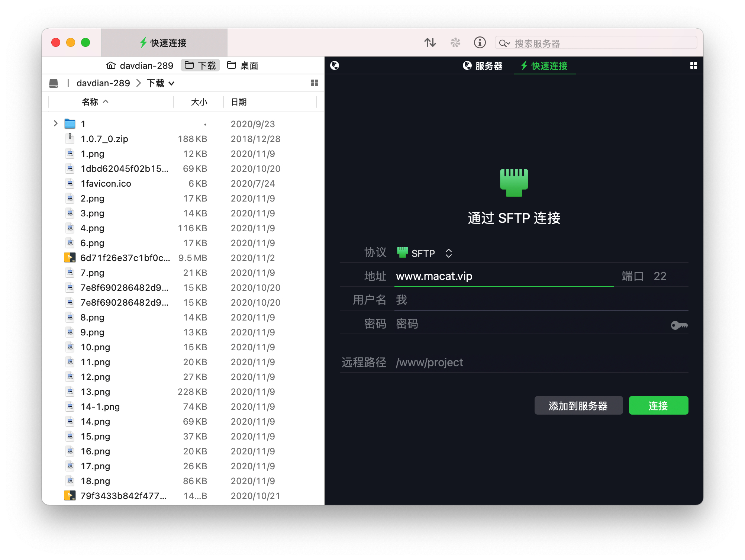Open the info inspector icon

[x=480, y=43]
